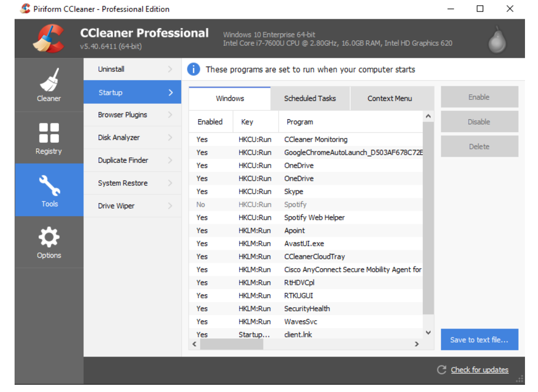The width and height of the screenshot is (538, 392).
Task: Click the refresh icon beside Check for updates
Action: click(x=442, y=370)
